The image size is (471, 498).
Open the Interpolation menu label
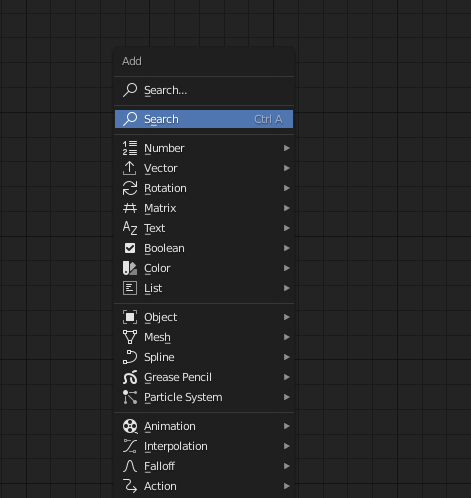click(176, 446)
